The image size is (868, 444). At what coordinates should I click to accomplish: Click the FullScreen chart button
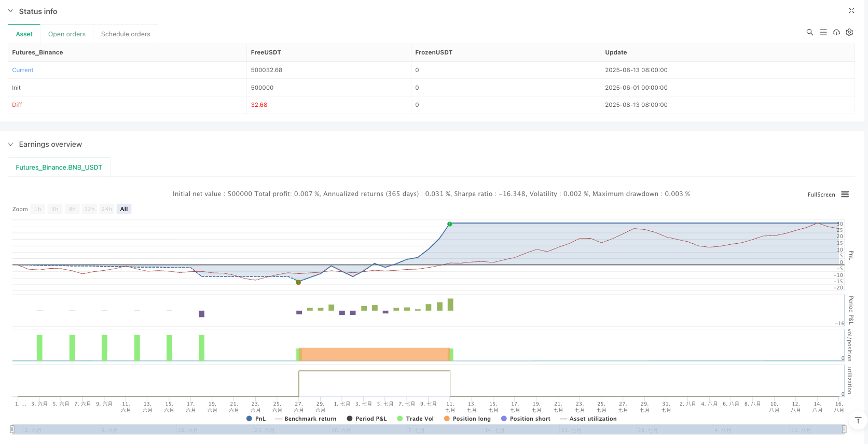tap(821, 195)
